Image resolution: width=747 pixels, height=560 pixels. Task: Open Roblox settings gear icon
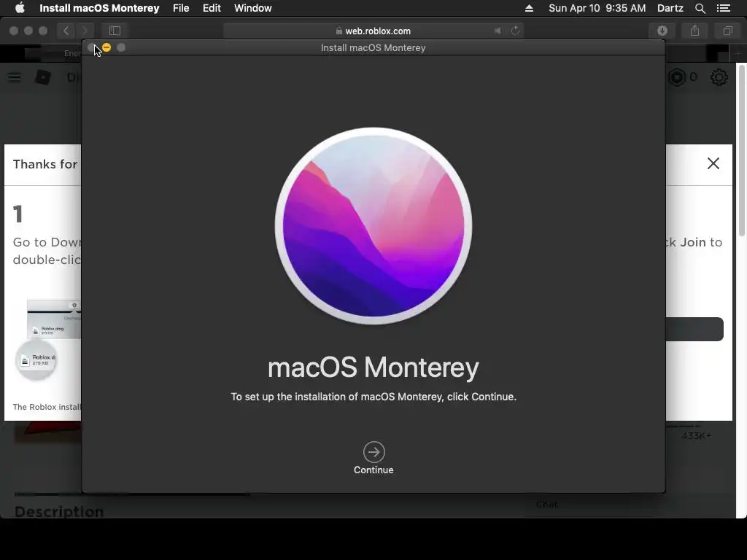click(719, 77)
